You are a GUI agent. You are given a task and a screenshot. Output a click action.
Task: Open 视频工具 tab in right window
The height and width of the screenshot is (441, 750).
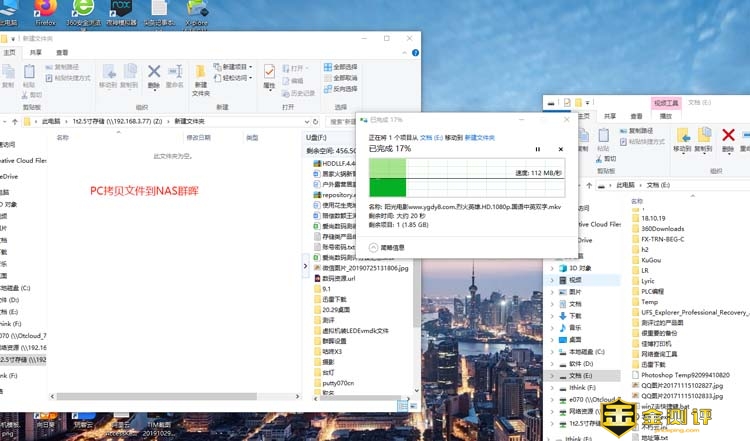click(x=665, y=102)
